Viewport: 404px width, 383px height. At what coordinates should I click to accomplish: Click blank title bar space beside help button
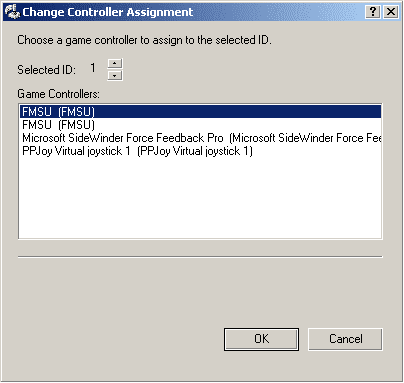point(280,12)
